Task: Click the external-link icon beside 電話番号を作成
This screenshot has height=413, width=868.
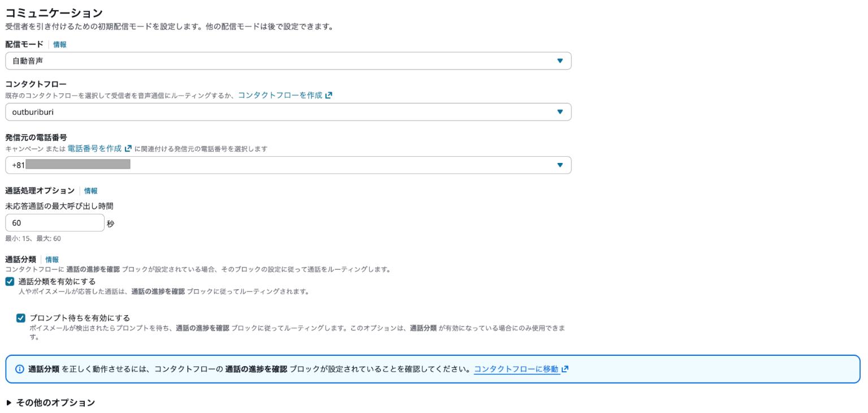Action: coord(128,148)
